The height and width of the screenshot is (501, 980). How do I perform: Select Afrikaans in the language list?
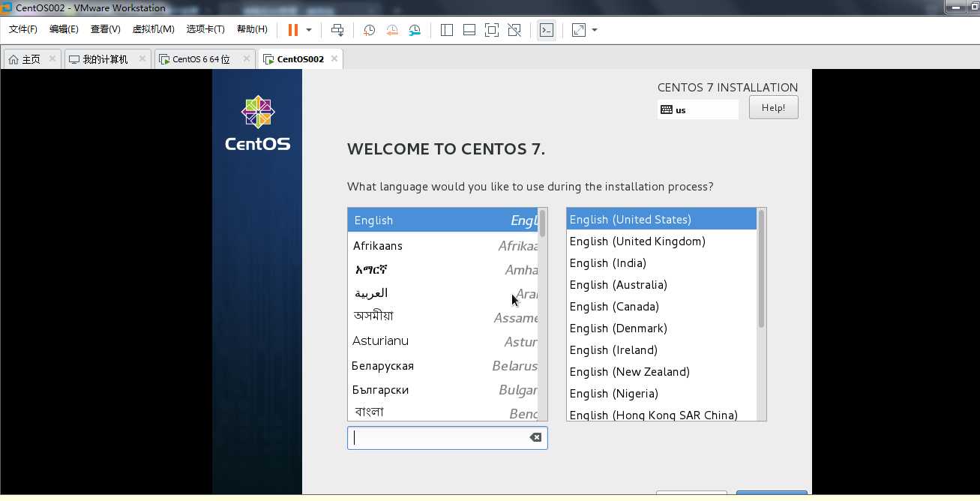[442, 245]
